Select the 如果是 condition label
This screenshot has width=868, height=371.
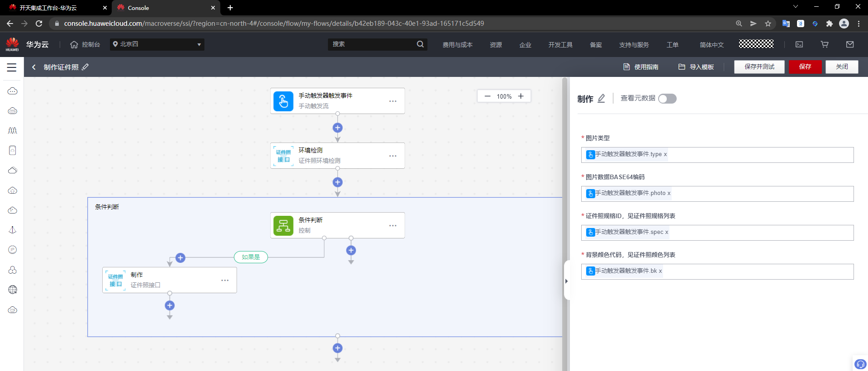[x=251, y=257]
